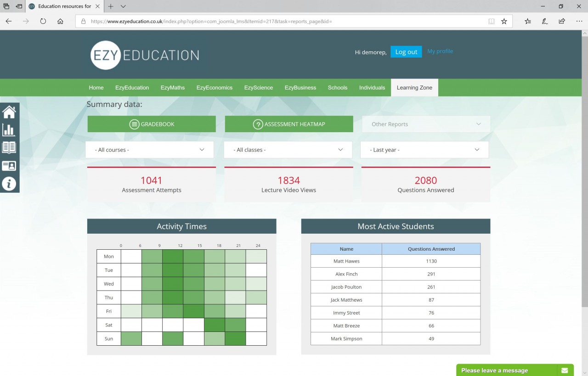Click Mark Simpson in students table
The width and height of the screenshot is (588, 376).
point(346,338)
